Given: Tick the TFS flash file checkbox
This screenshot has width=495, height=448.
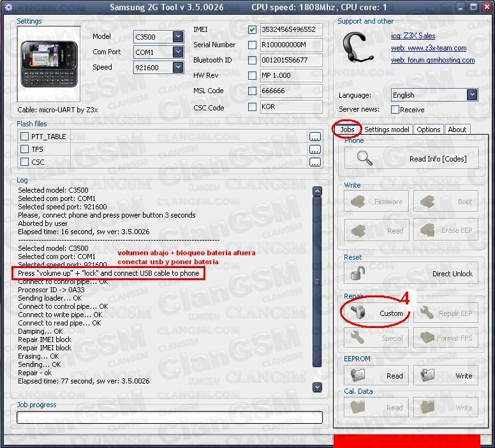Looking at the screenshot, I should [24, 149].
